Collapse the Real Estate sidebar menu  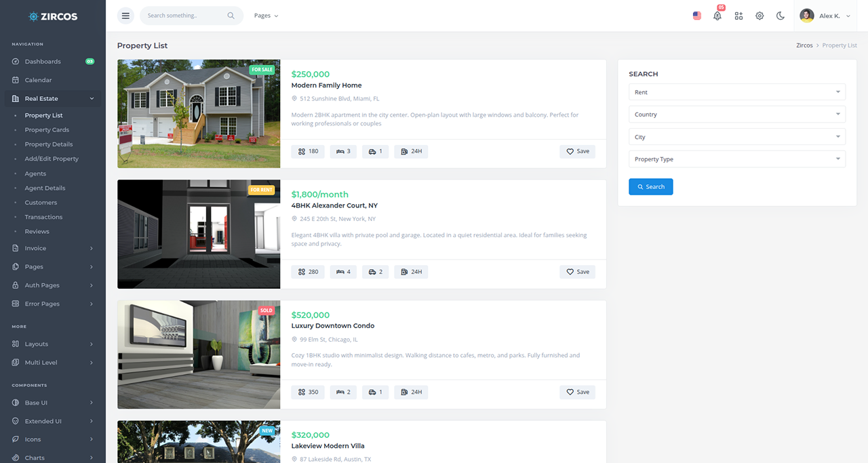[53, 99]
